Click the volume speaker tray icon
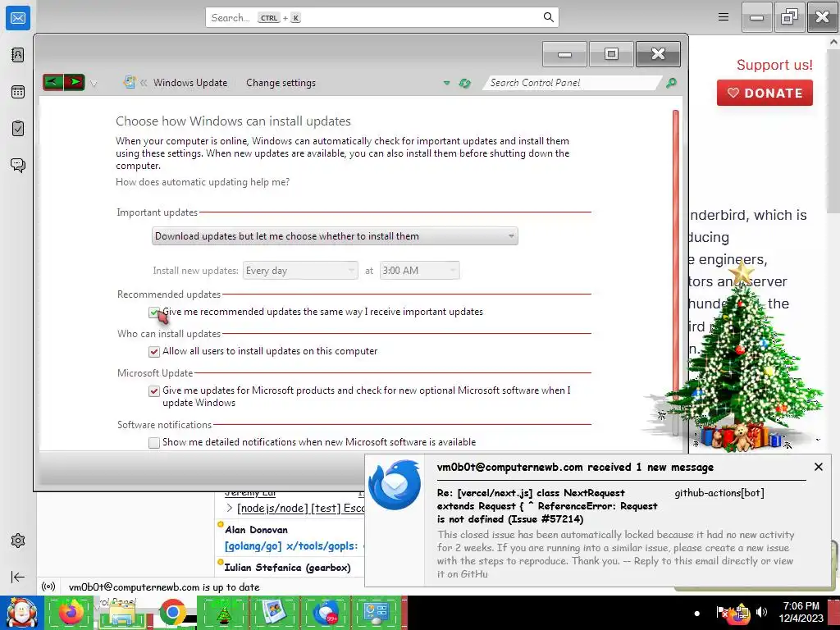 pos(761,612)
